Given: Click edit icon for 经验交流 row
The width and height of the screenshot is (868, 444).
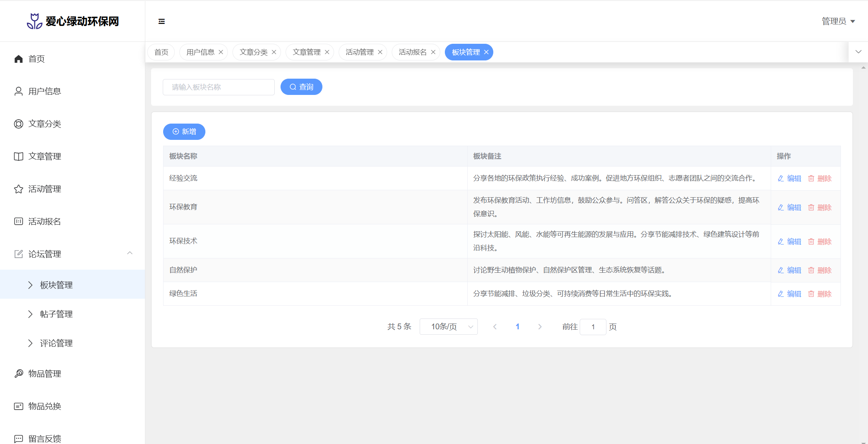Looking at the screenshot, I should pos(781,179).
